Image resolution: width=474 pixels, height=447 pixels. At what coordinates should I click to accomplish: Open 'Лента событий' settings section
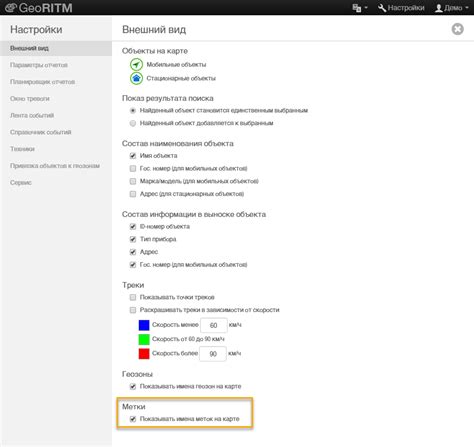click(32, 115)
